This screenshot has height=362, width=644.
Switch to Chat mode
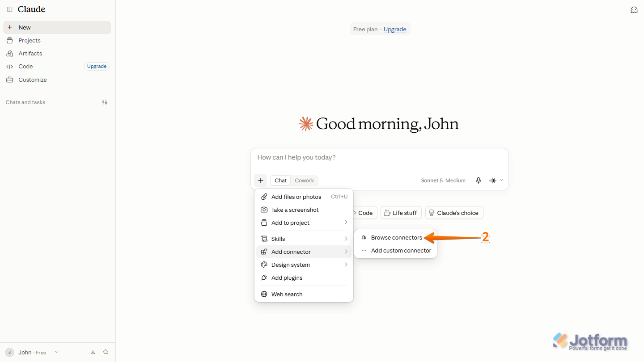[281, 181]
